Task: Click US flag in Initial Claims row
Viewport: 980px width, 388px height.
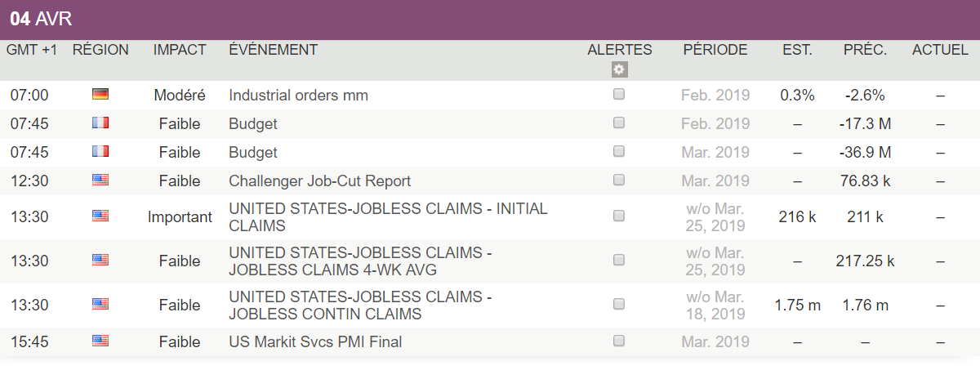Action: (100, 216)
